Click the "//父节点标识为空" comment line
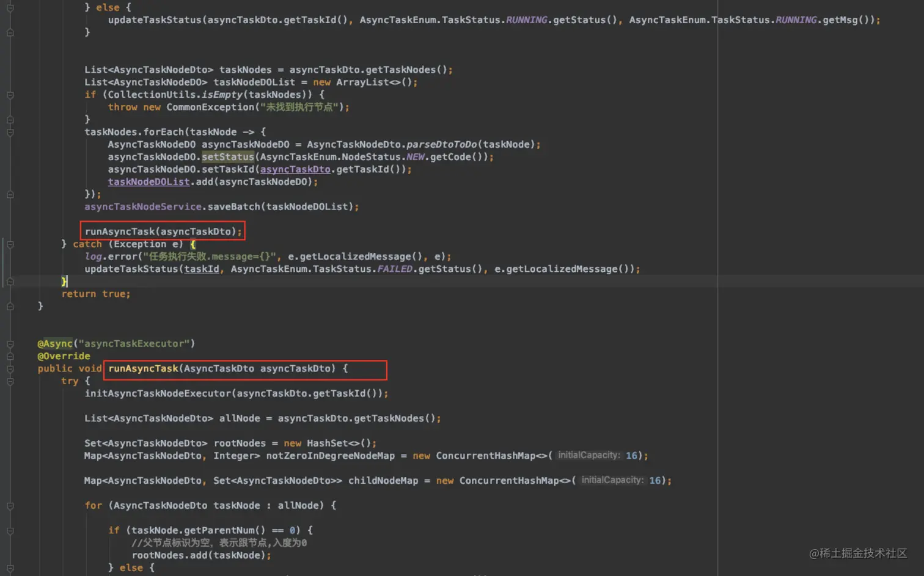This screenshot has width=924, height=576. click(219, 543)
